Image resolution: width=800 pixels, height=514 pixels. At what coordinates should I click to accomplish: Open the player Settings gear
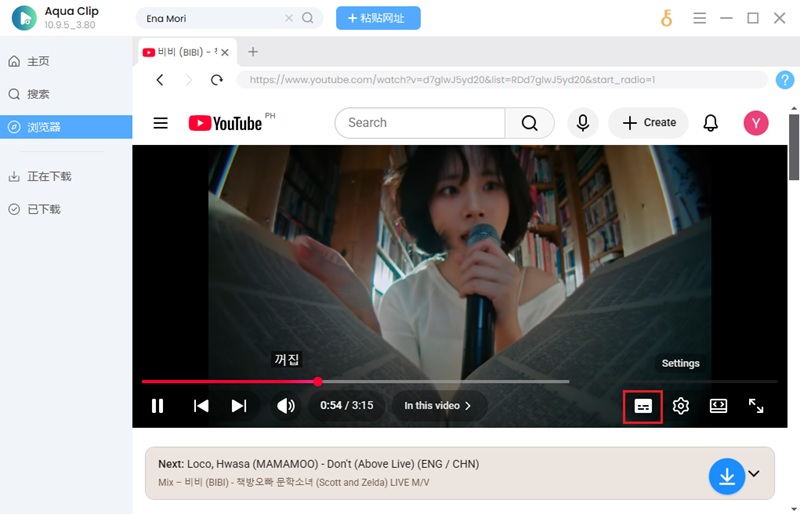(x=681, y=406)
